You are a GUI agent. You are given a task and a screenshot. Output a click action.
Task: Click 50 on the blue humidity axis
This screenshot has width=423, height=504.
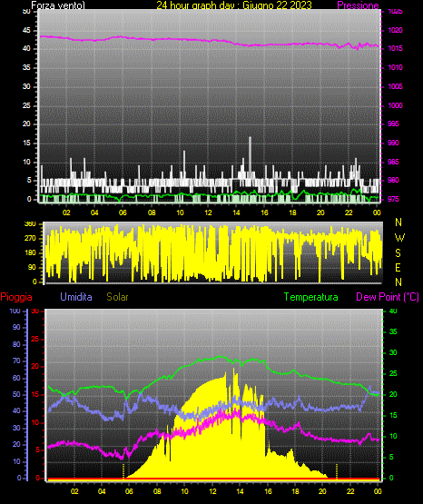16,394
